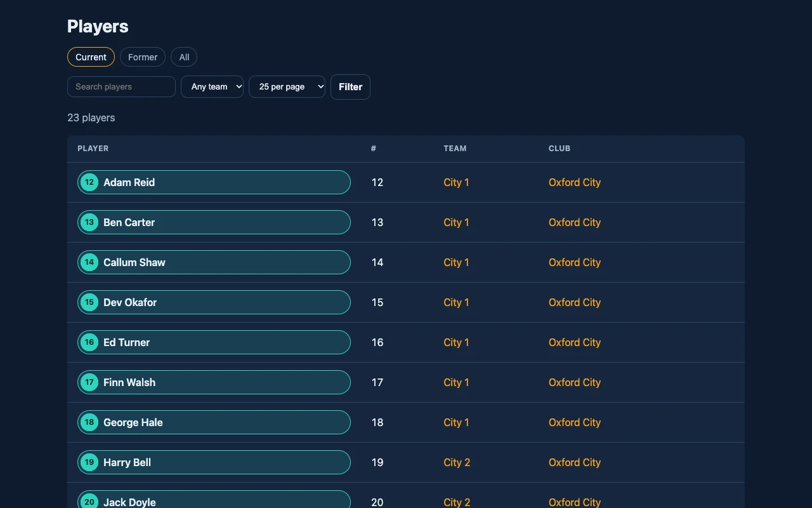Open the Harry Bell player name
The height and width of the screenshot is (508, 812).
pos(127,462)
